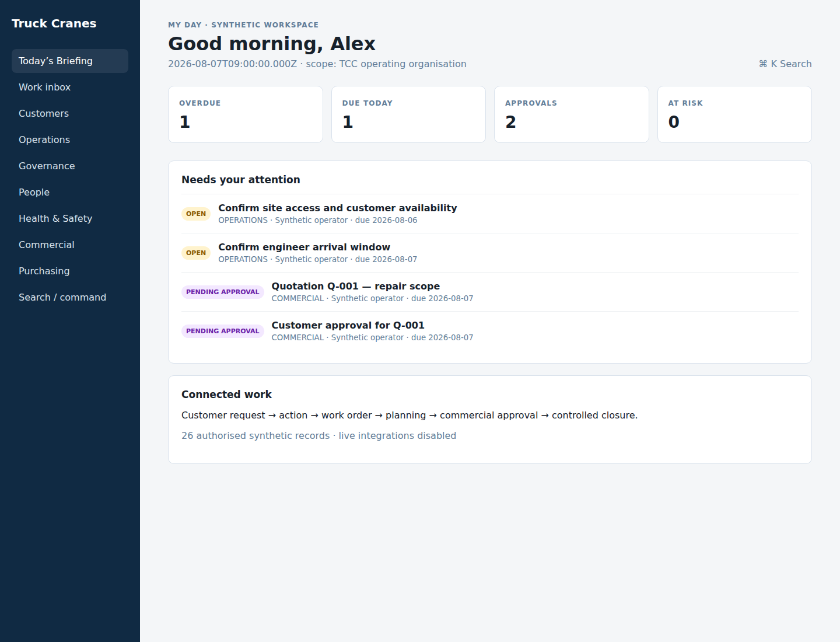Open Purchasing in sidebar
The image size is (840, 642).
(x=70, y=271)
